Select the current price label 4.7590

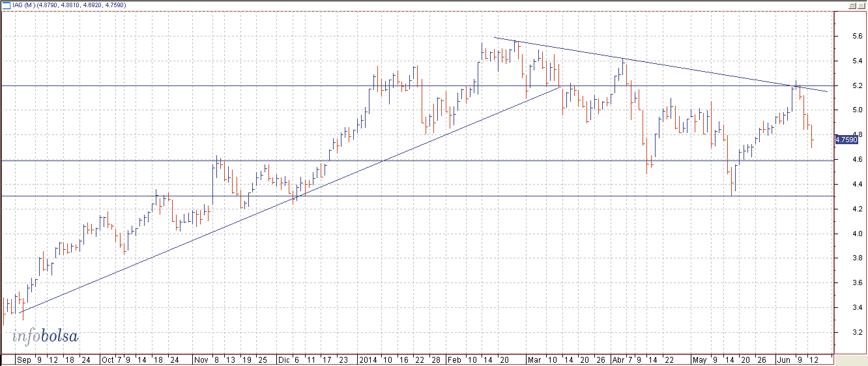coord(847,139)
